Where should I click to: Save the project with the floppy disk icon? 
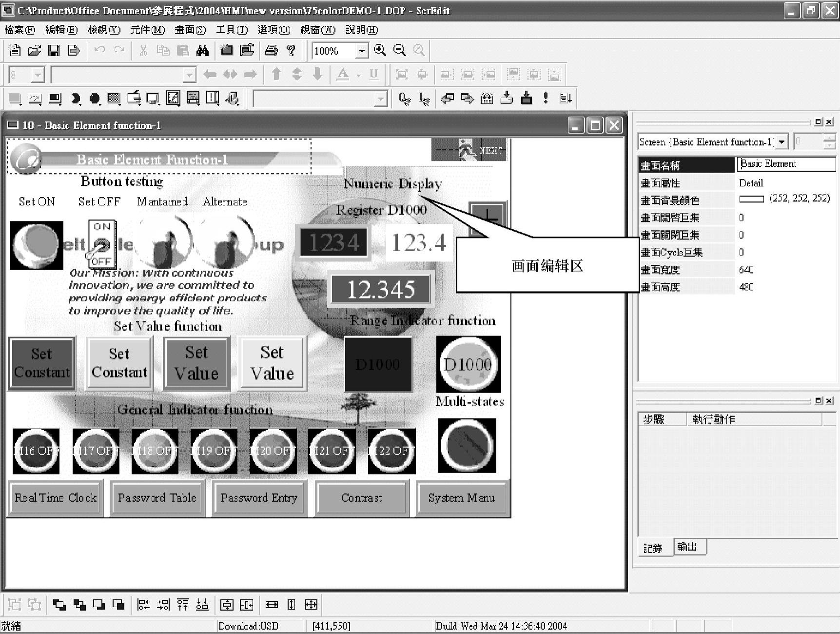click(54, 50)
